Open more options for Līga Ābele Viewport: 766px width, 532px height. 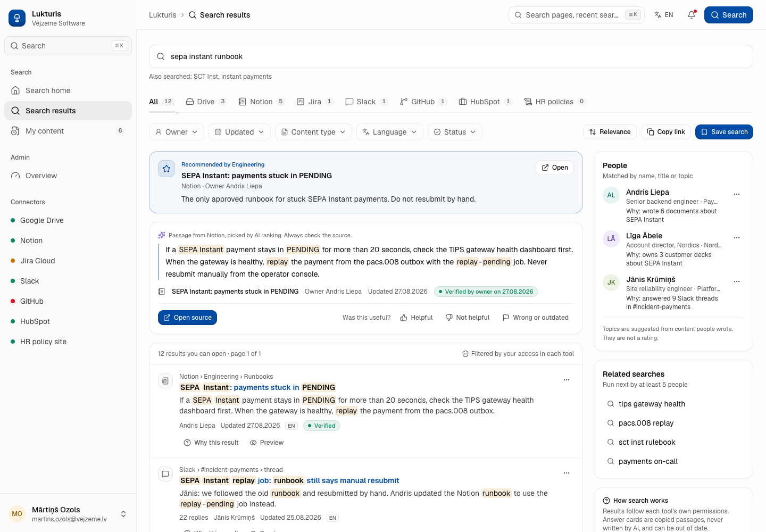tap(737, 238)
